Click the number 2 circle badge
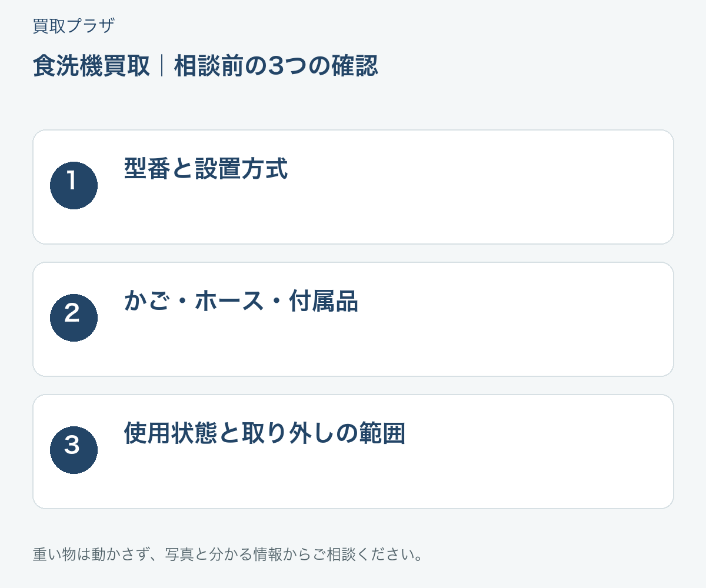Image resolution: width=706 pixels, height=588 pixels. [74, 318]
